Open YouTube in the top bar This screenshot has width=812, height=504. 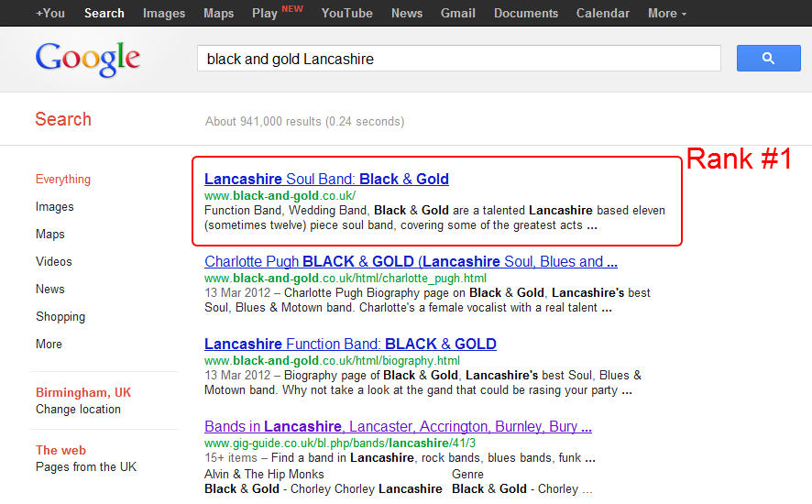[347, 13]
